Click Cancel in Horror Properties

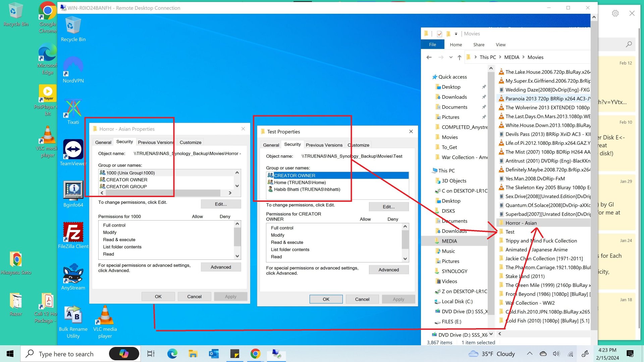click(x=194, y=297)
